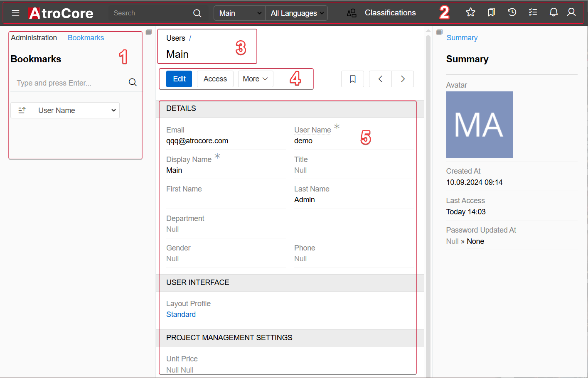Click the favorites star icon

(x=470, y=12)
